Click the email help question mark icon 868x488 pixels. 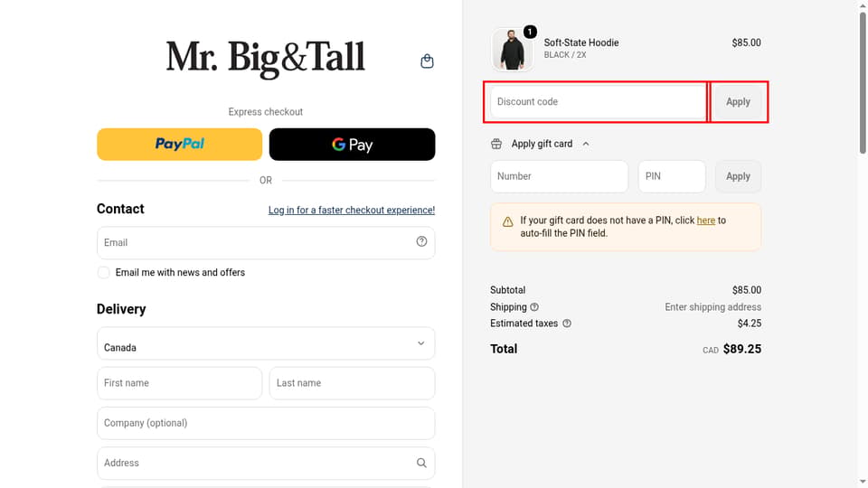click(x=421, y=241)
